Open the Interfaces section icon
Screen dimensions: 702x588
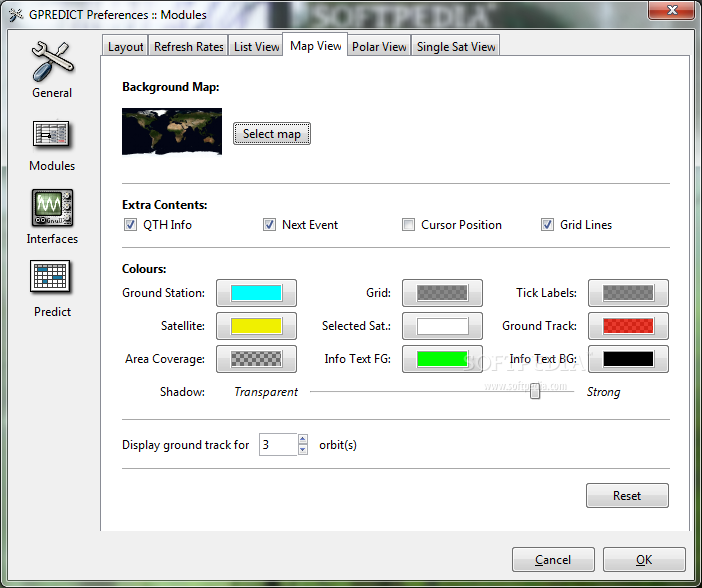(52, 208)
